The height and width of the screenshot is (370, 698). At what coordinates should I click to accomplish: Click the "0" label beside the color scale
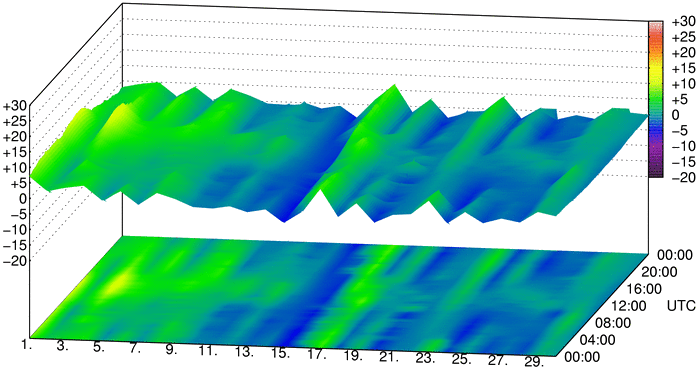(x=676, y=115)
